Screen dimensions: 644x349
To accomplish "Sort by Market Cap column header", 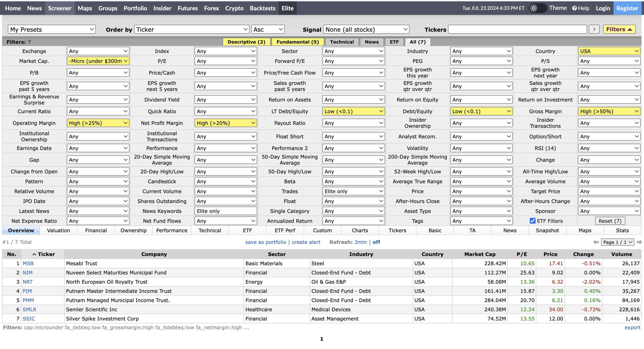I will 480,254.
